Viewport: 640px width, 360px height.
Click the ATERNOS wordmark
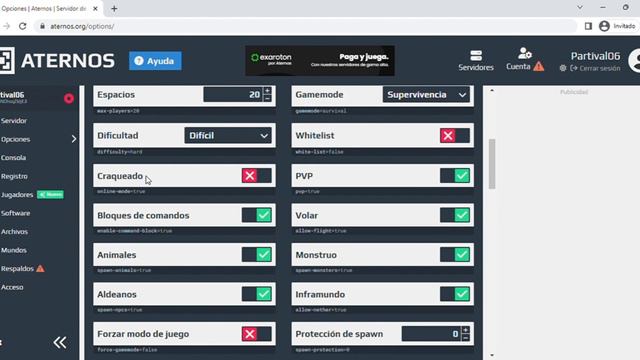coord(68,61)
